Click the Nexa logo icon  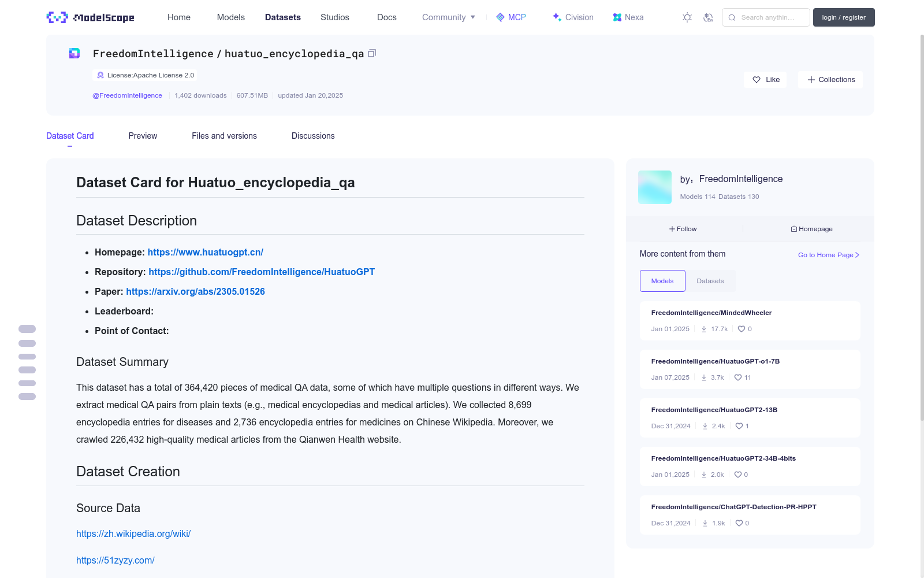tap(617, 17)
